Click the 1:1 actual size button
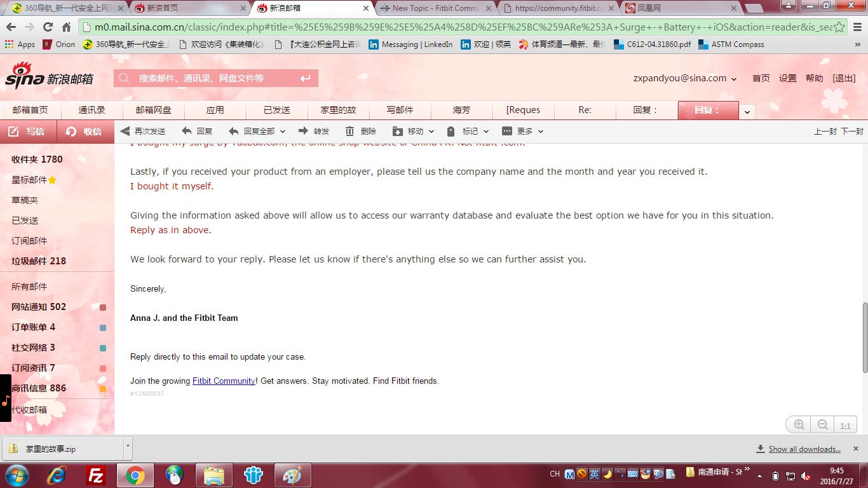Viewport: 868px width, 488px height. click(845, 426)
